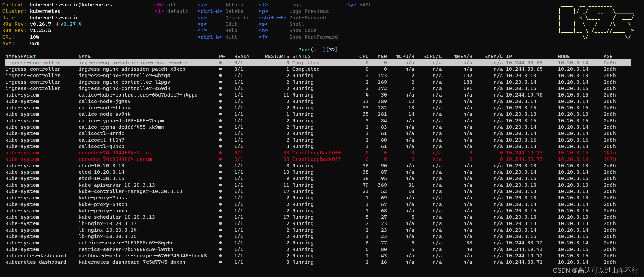Select the coredns-74c9644f64-9lldj pod row
This screenshot has width=644, height=277.
[318, 153]
